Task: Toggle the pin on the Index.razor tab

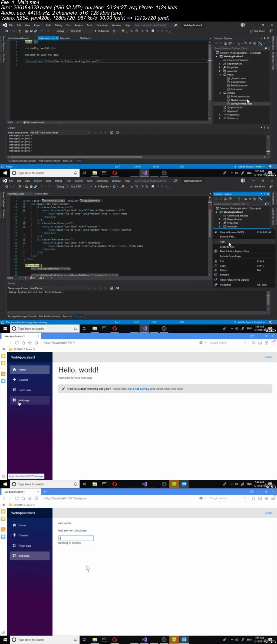Action: 53,38
